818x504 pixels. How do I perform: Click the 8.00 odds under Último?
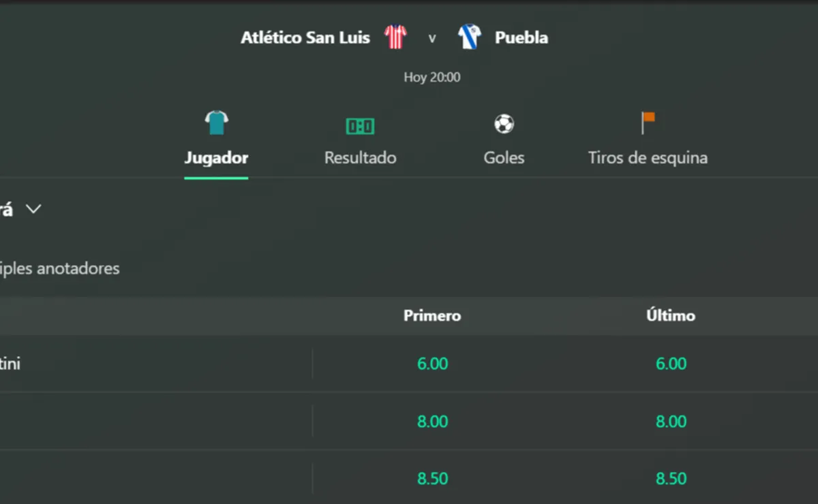point(671,421)
